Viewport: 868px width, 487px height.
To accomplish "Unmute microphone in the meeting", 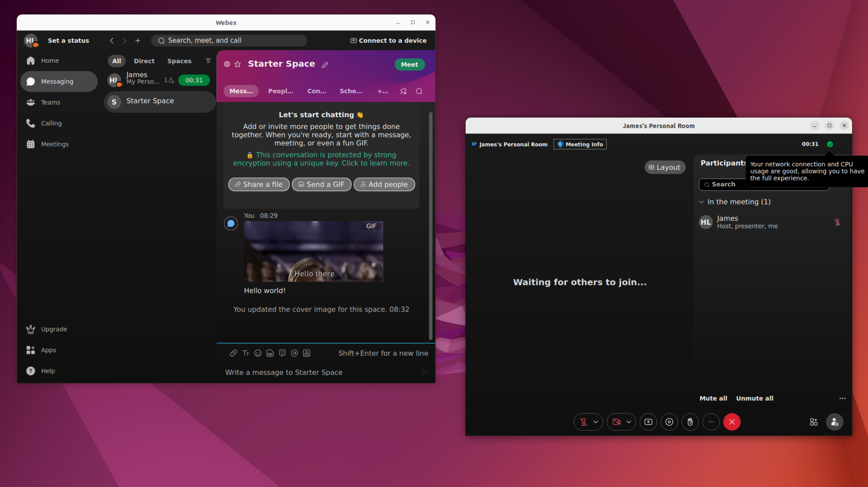I will click(x=584, y=422).
